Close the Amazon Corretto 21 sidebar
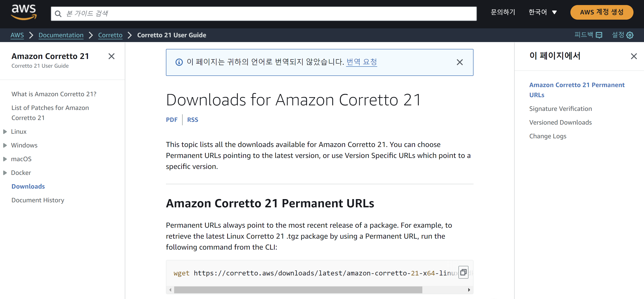Viewport: 644px width, 299px height. (x=112, y=56)
